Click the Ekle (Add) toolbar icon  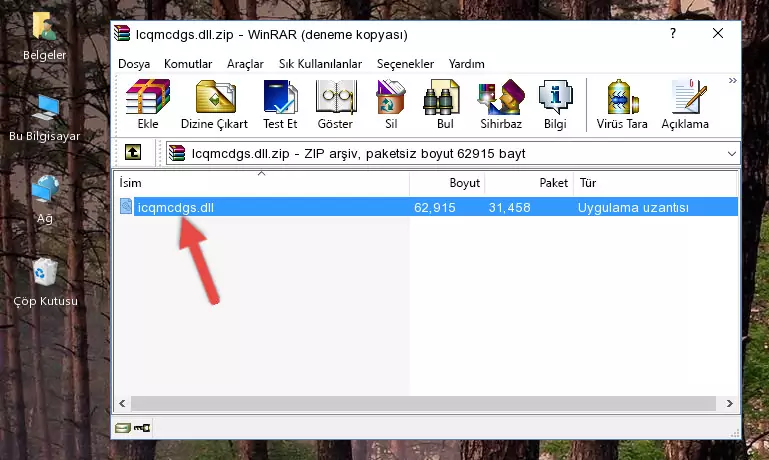(148, 104)
